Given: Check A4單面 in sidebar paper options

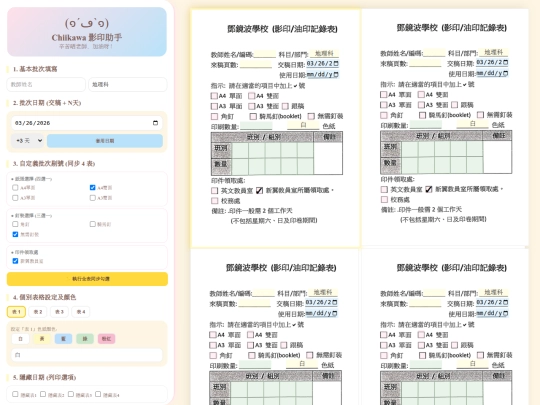Looking at the screenshot, I should 15,188.
